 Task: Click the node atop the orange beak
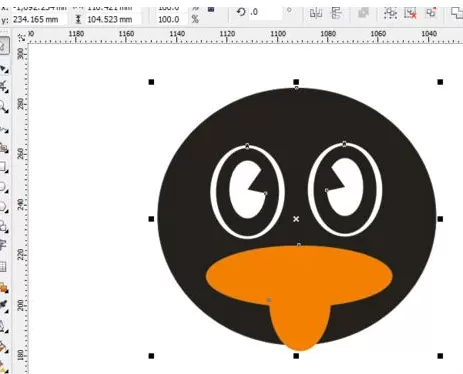click(x=299, y=245)
